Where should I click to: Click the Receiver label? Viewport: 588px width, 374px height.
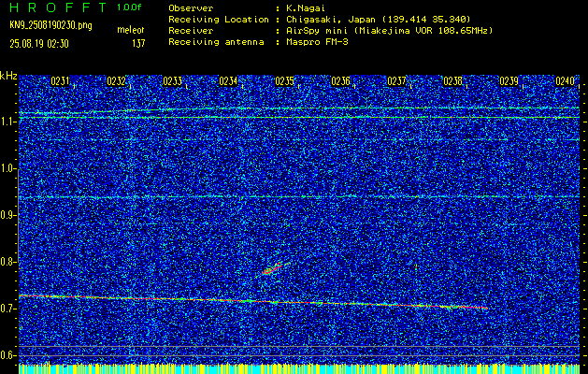pyautogui.click(x=191, y=31)
